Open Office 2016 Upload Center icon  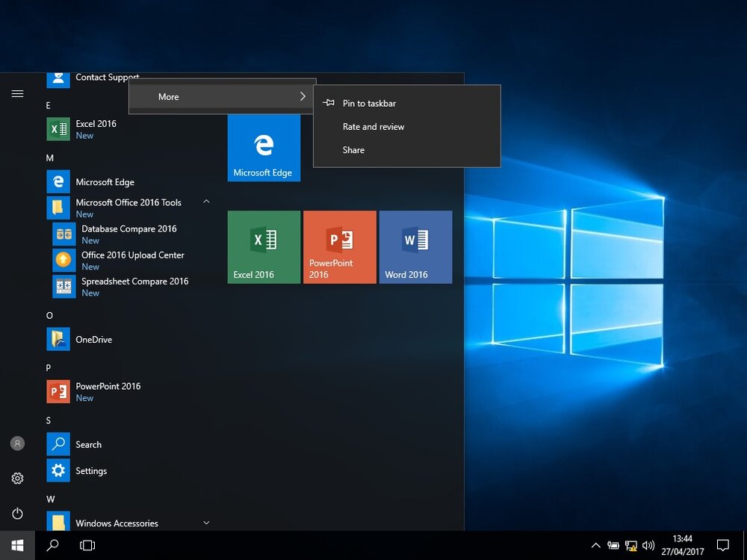click(x=63, y=260)
